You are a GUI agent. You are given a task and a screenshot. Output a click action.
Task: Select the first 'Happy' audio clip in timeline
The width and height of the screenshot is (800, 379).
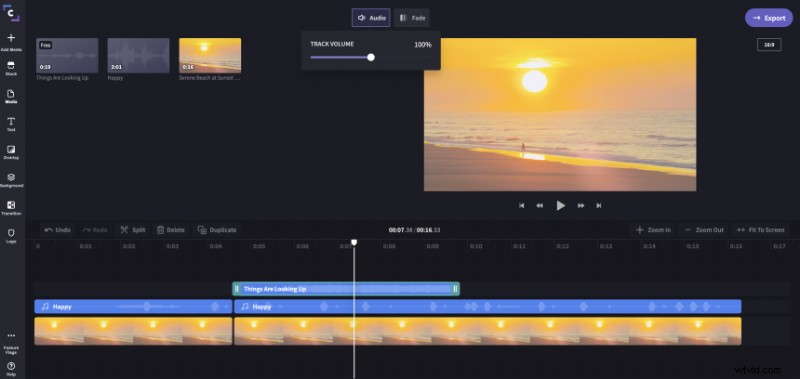pos(133,307)
